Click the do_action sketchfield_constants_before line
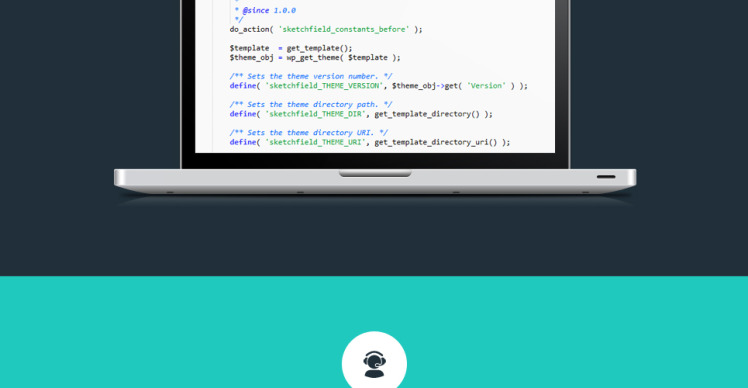This screenshot has width=748, height=388. pos(326,29)
